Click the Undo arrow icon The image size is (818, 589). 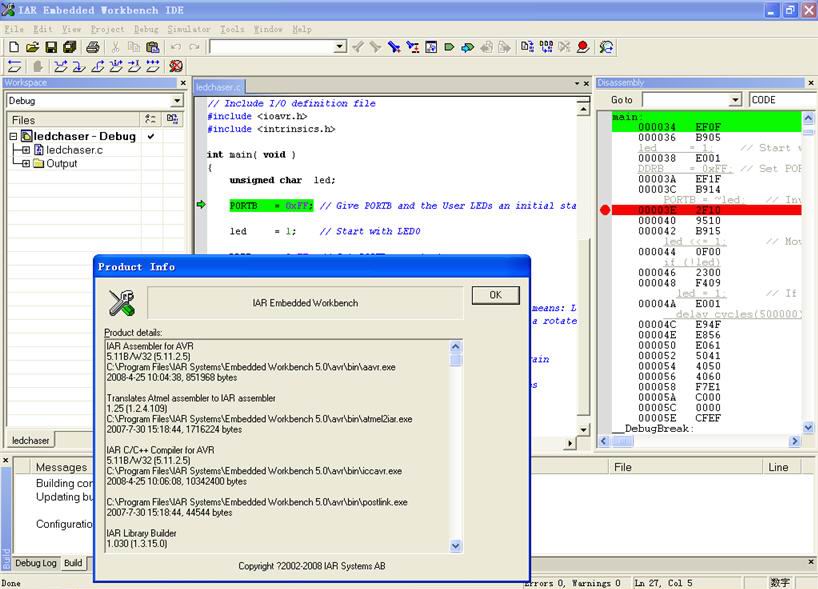(176, 47)
